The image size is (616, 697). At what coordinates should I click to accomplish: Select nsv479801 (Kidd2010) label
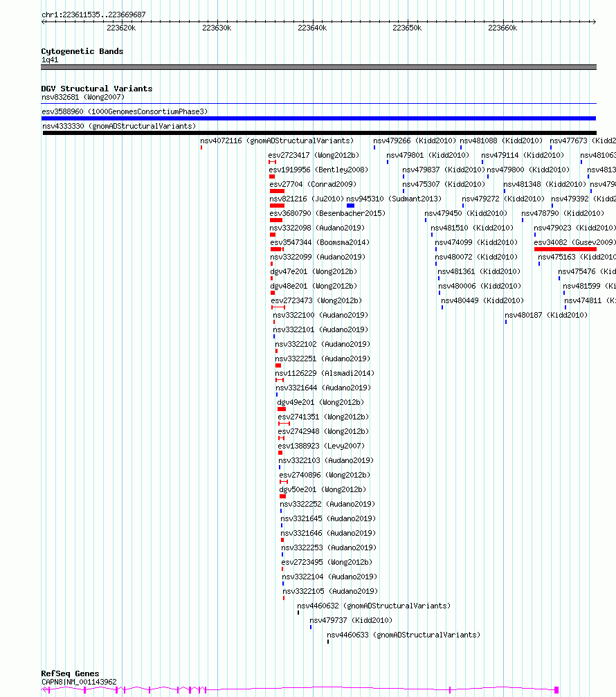428,155
